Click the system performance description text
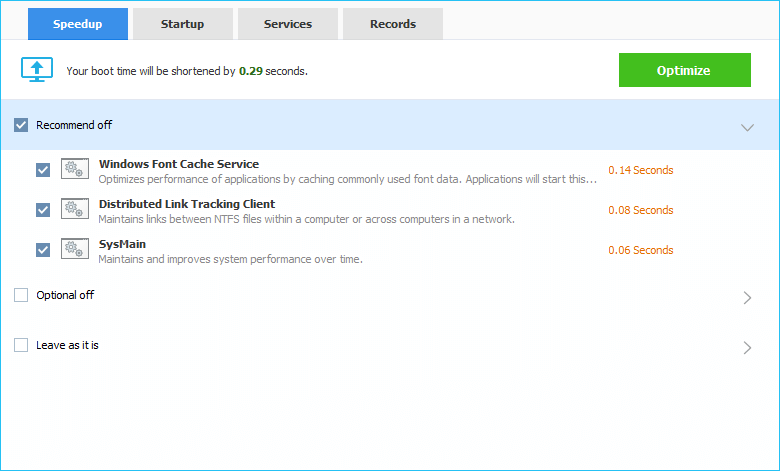This screenshot has width=780, height=471. 230,259
